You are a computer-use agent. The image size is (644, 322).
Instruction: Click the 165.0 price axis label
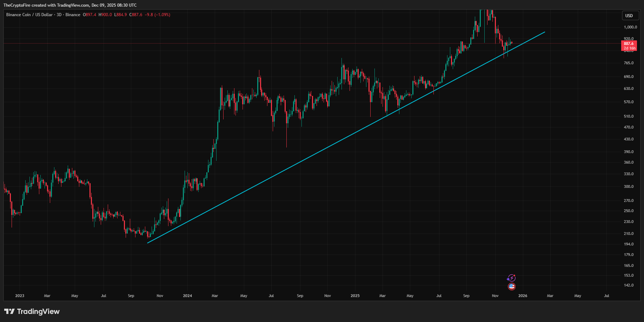pos(629,265)
